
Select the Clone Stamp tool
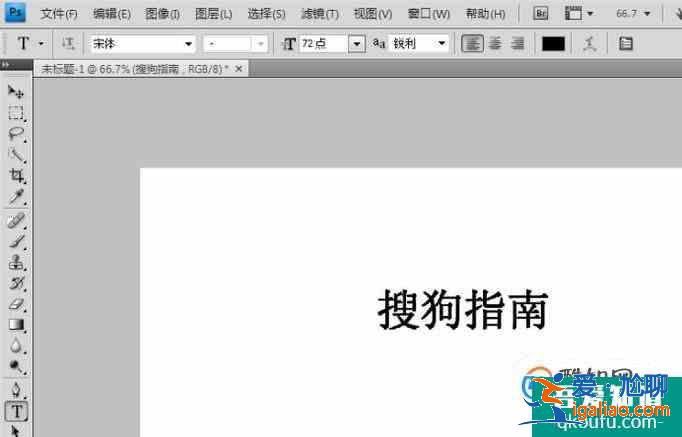(16, 263)
